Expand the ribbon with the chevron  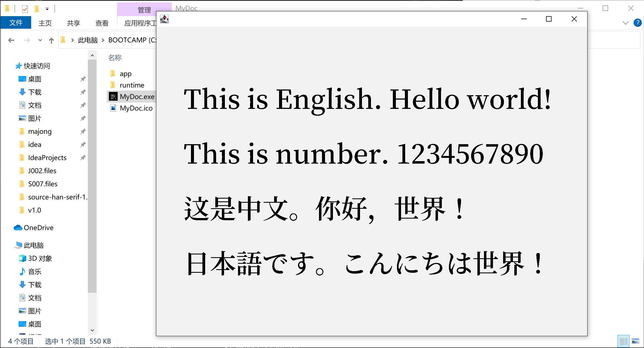pyautogui.click(x=625, y=23)
